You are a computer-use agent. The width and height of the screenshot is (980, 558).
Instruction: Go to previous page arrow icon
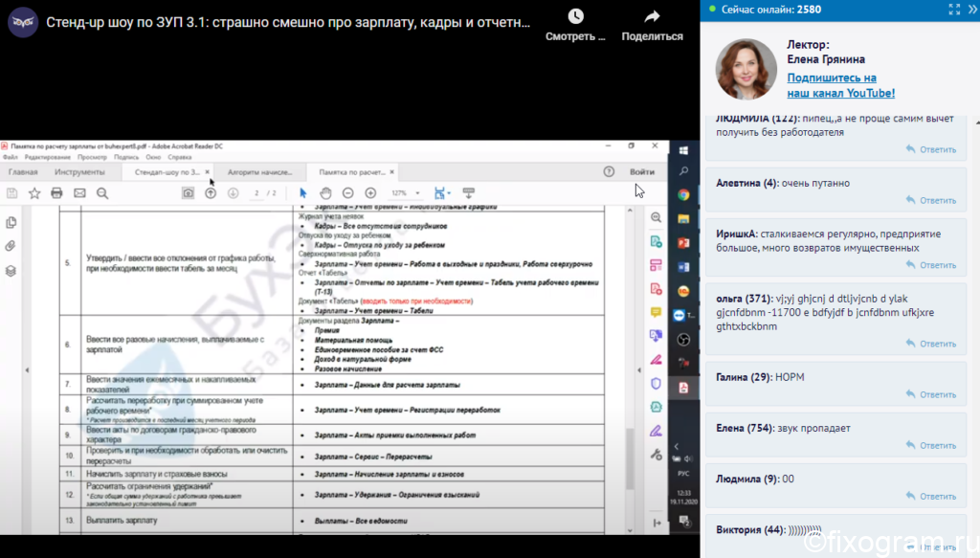pos(211,193)
